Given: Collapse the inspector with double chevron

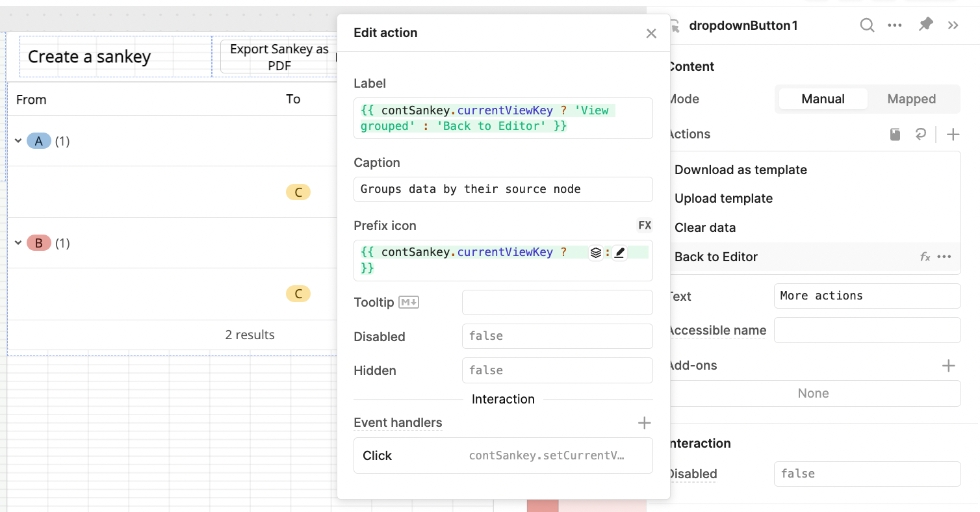Looking at the screenshot, I should tap(953, 25).
